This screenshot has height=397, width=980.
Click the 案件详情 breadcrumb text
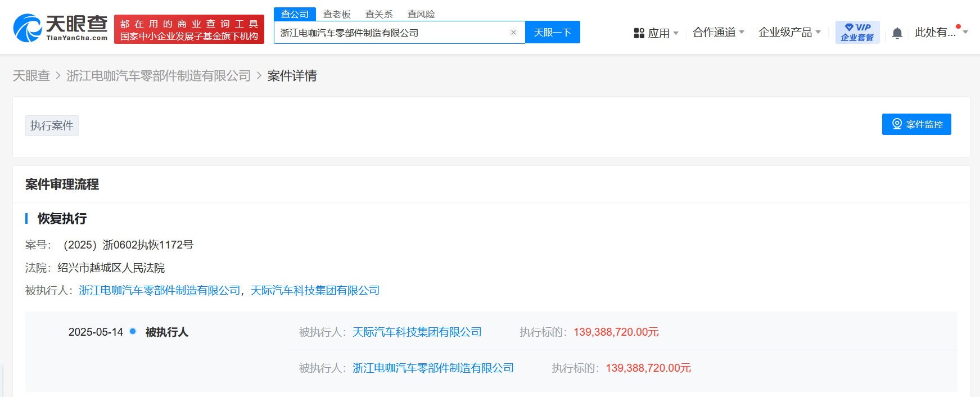[x=292, y=75]
